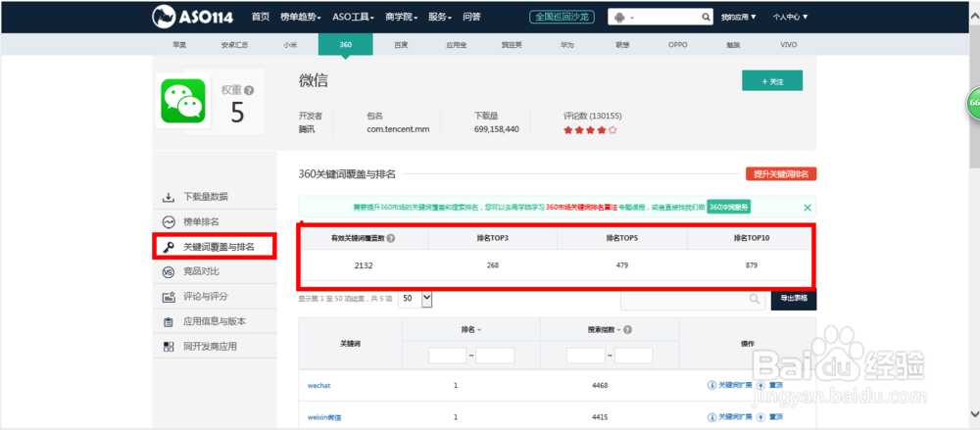980x430 pixels.
Task: Open the wechat keyword link
Action: coord(318,386)
